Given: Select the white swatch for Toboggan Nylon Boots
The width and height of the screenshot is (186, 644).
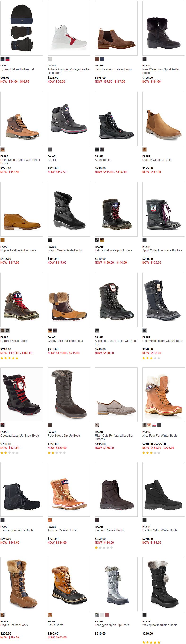Looking at the screenshot, I should click(102, 615).
